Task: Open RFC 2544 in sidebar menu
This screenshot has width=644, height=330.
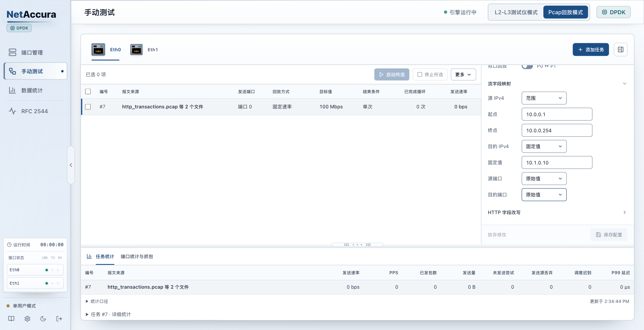Action: [x=35, y=111]
